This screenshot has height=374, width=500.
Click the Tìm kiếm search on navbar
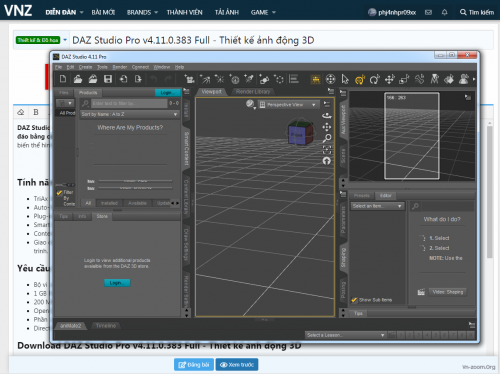477,12
